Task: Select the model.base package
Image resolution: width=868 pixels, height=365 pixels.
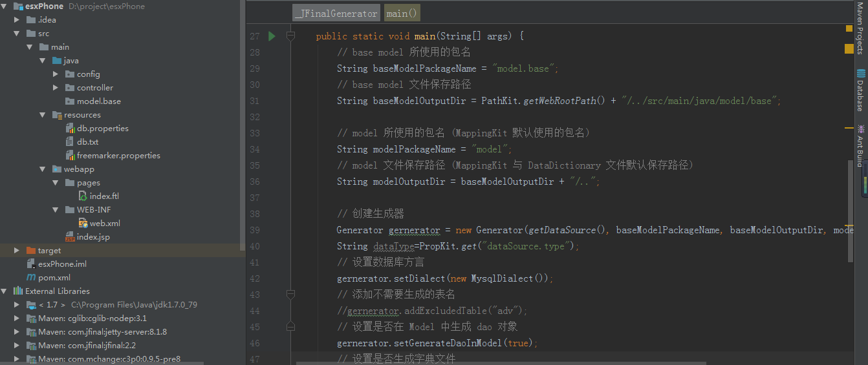Action: [99, 101]
